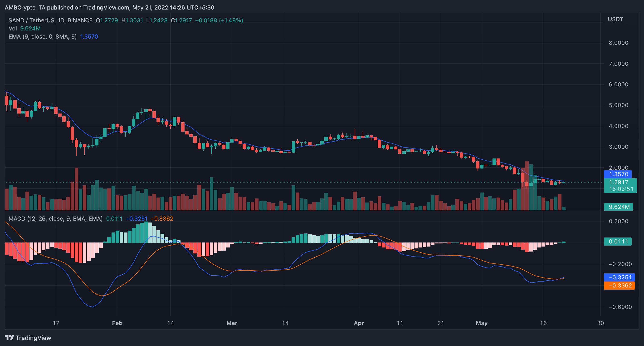Click the orange -0.3362 signal value tag
The width and height of the screenshot is (644, 346).
(x=619, y=286)
